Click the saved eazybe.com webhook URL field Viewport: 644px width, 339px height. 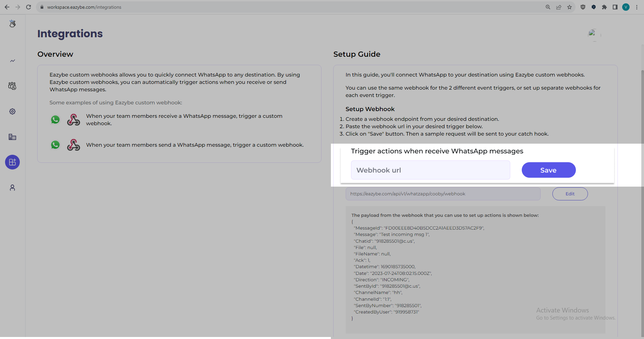(x=443, y=194)
